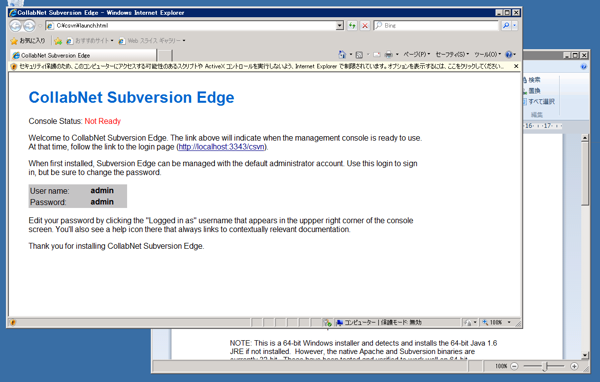The height and width of the screenshot is (382, 600).
Task: Click the Read Mail envelope icon
Action: [x=377, y=55]
